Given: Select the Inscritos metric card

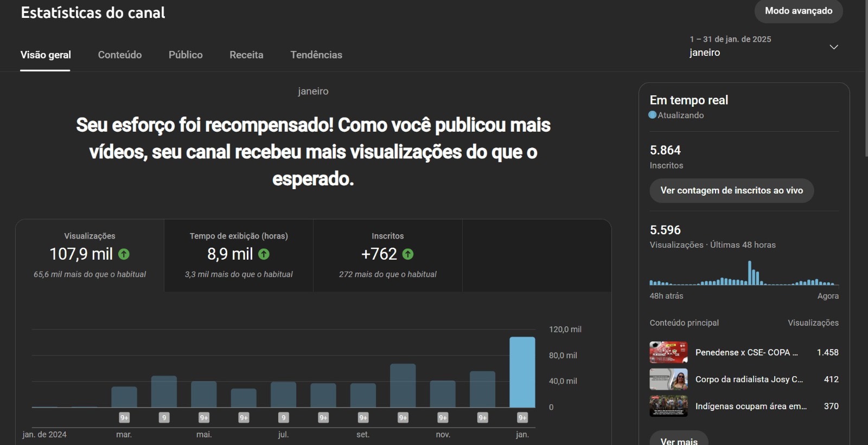Looking at the screenshot, I should coord(387,255).
